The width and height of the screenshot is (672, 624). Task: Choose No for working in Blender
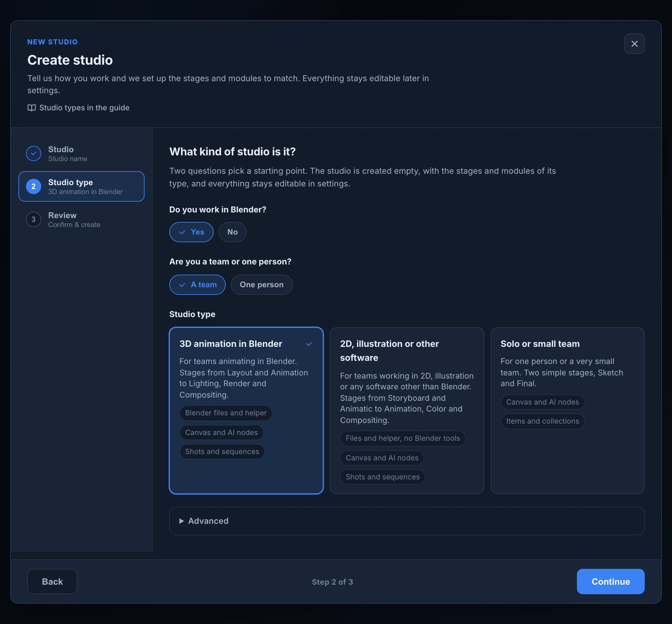pyautogui.click(x=233, y=232)
